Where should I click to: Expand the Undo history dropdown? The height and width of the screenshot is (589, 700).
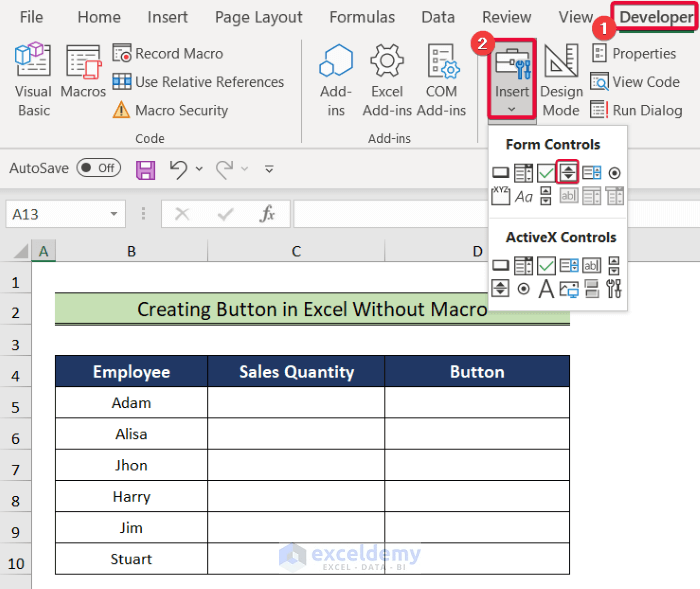click(x=199, y=169)
